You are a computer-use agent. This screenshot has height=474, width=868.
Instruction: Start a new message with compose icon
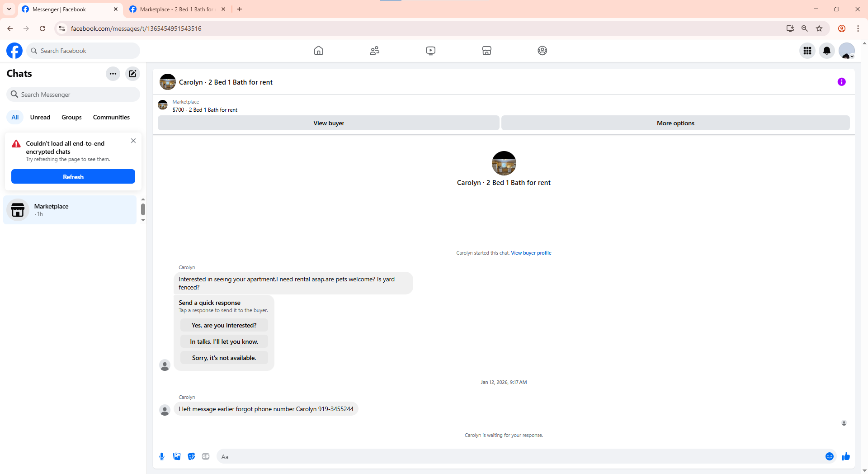click(x=132, y=74)
